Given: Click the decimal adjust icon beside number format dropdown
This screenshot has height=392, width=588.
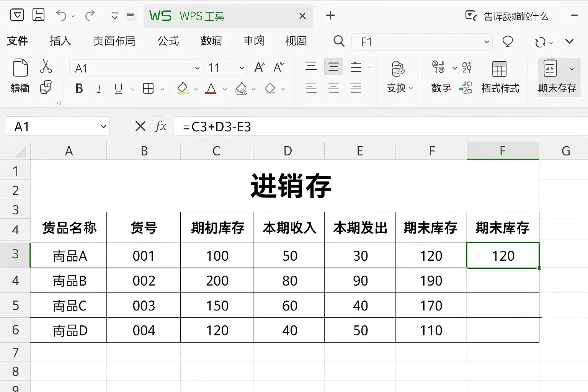Looking at the screenshot, I should coord(467,67).
